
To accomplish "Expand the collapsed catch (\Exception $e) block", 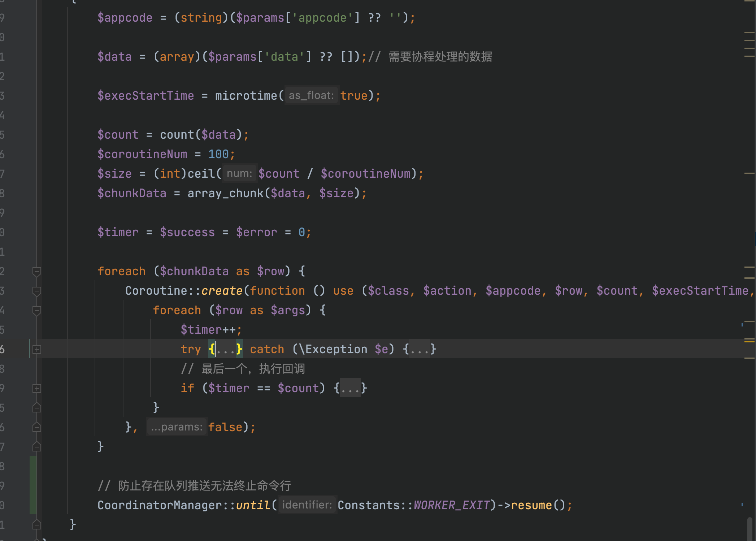I will (420, 349).
